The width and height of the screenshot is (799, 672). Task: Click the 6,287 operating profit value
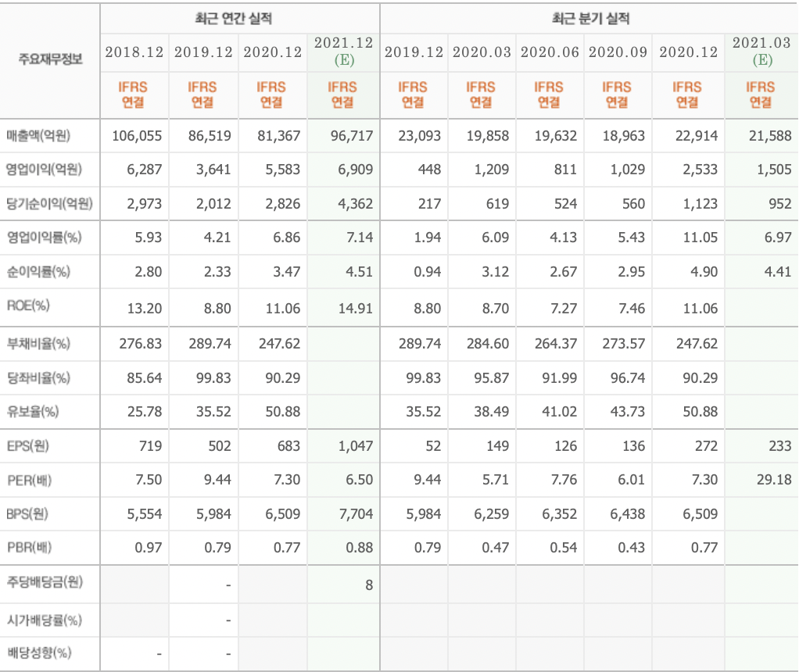[144, 170]
